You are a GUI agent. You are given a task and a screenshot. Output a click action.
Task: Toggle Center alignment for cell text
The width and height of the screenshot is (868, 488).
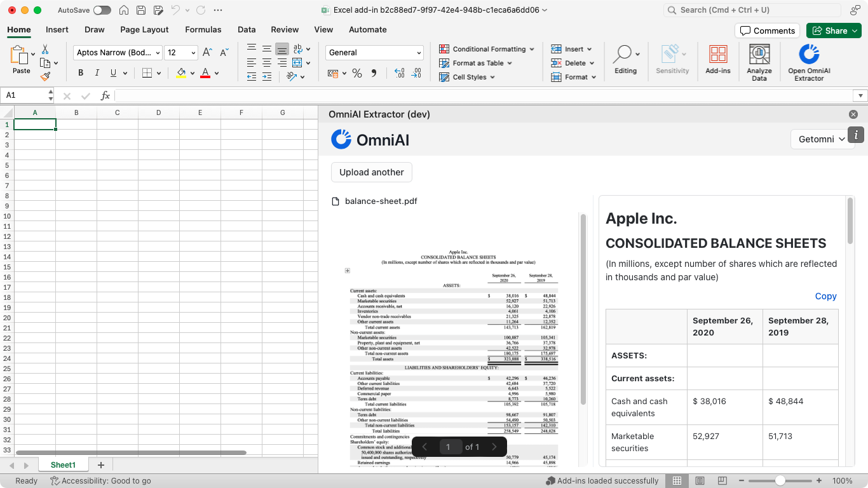[x=266, y=63]
